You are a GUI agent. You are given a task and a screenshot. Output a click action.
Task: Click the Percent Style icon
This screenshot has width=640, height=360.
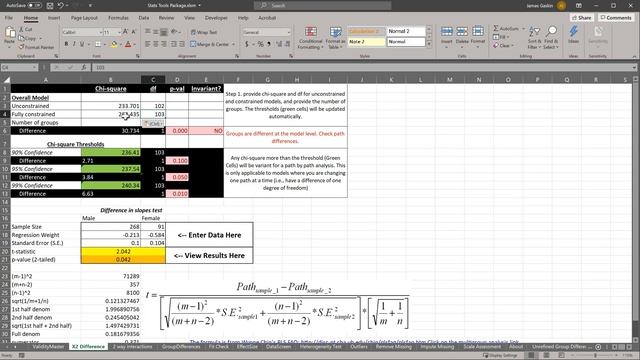point(260,44)
